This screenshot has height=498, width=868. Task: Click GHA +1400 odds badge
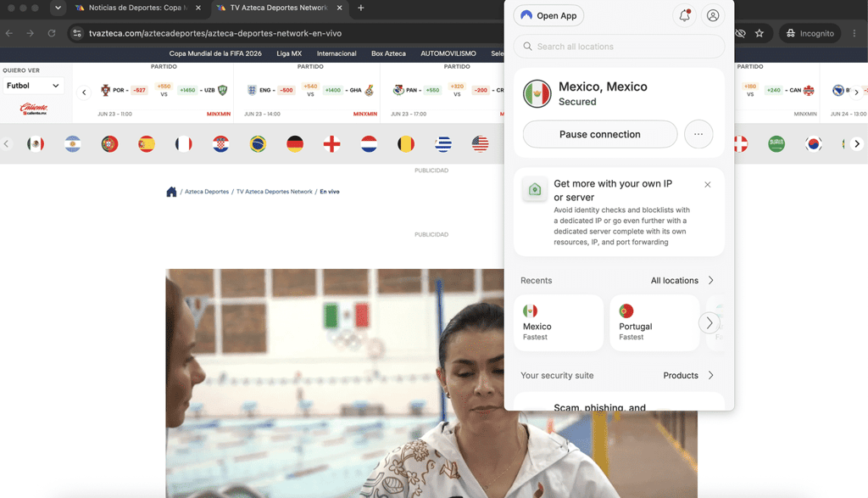click(x=333, y=90)
